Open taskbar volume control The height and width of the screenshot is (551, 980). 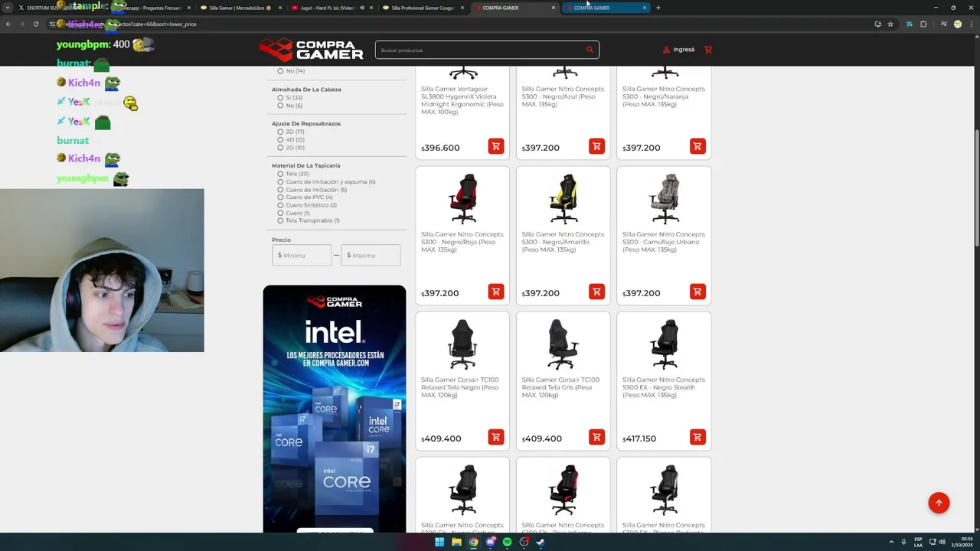click(x=942, y=542)
